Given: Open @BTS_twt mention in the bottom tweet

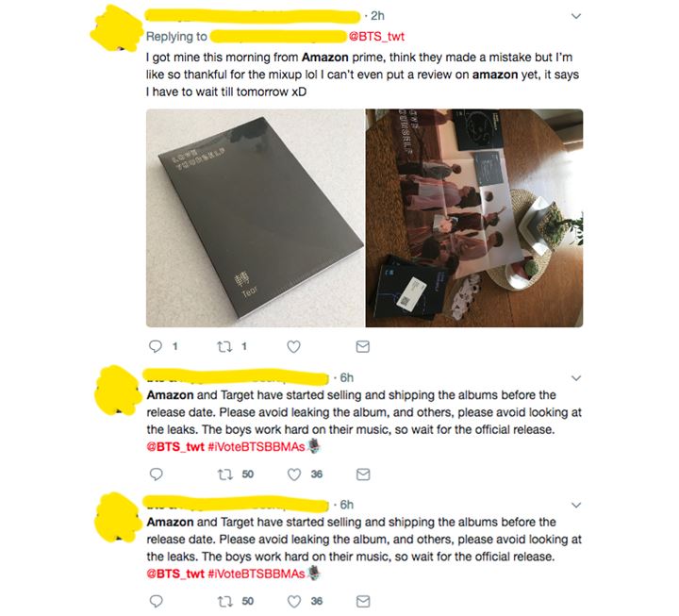Looking at the screenshot, I should [x=175, y=574].
